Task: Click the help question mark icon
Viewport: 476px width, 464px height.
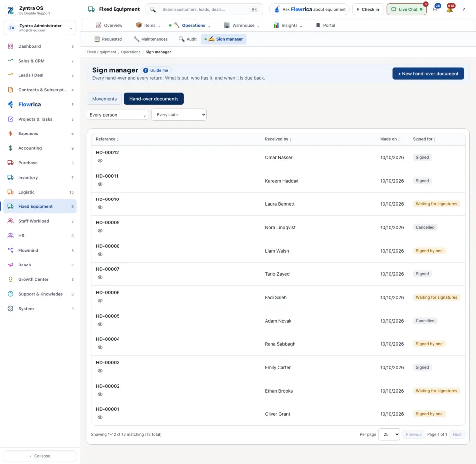Action: point(464,10)
